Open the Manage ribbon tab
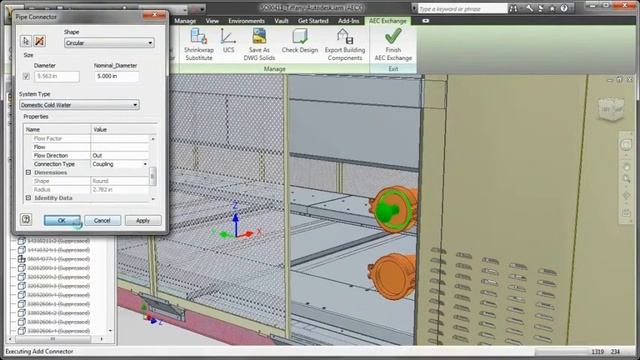Screen dimensions: 640x360 coord(185,21)
